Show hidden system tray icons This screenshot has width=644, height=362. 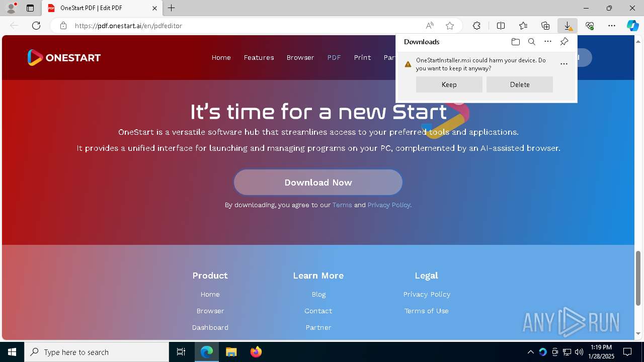[x=530, y=352]
